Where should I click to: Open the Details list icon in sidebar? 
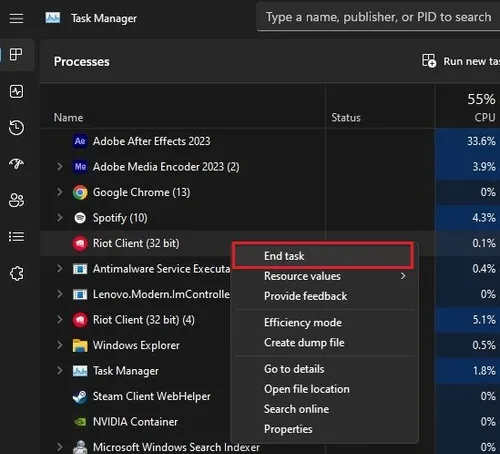[x=16, y=237]
